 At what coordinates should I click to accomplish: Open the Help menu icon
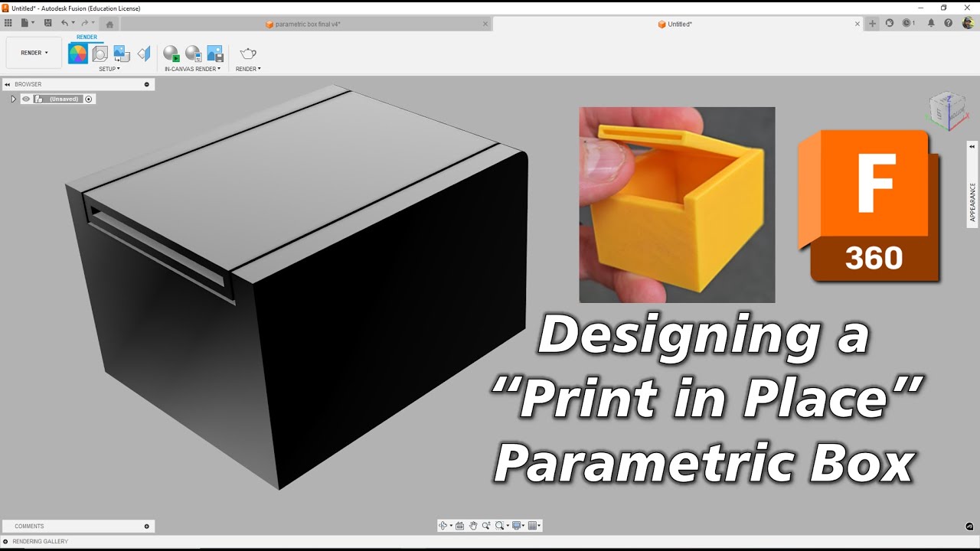click(949, 24)
